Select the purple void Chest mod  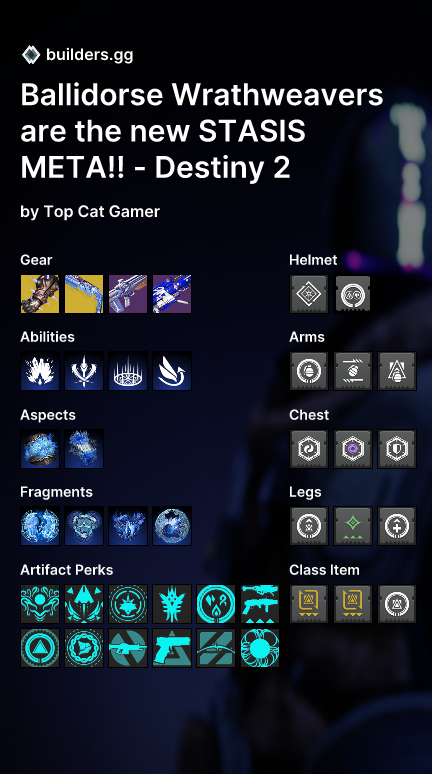click(353, 449)
